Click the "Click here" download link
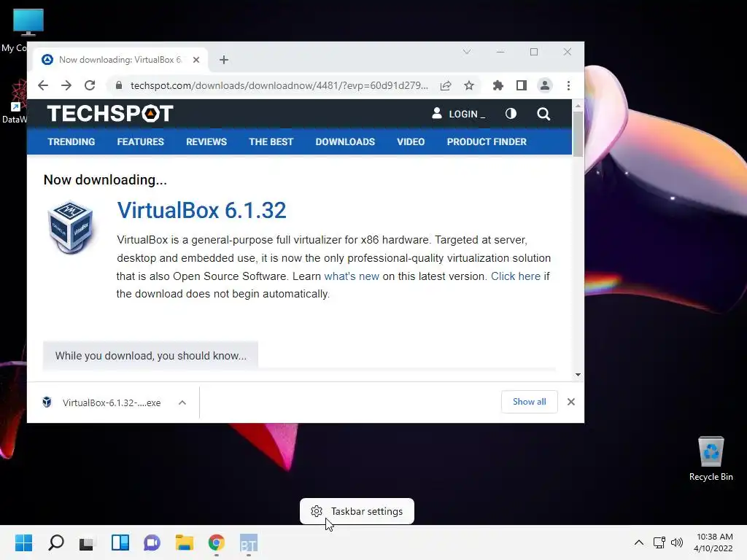This screenshot has width=747, height=560. (x=516, y=276)
